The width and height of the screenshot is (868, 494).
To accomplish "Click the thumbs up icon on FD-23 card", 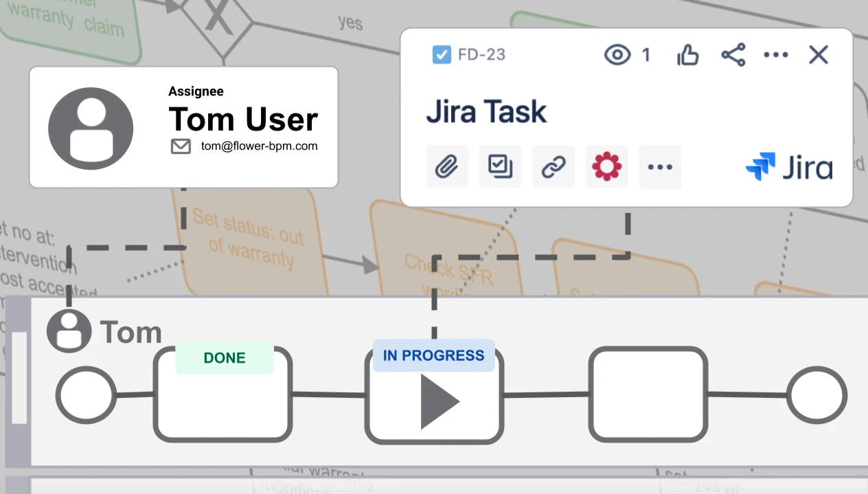I will click(688, 55).
